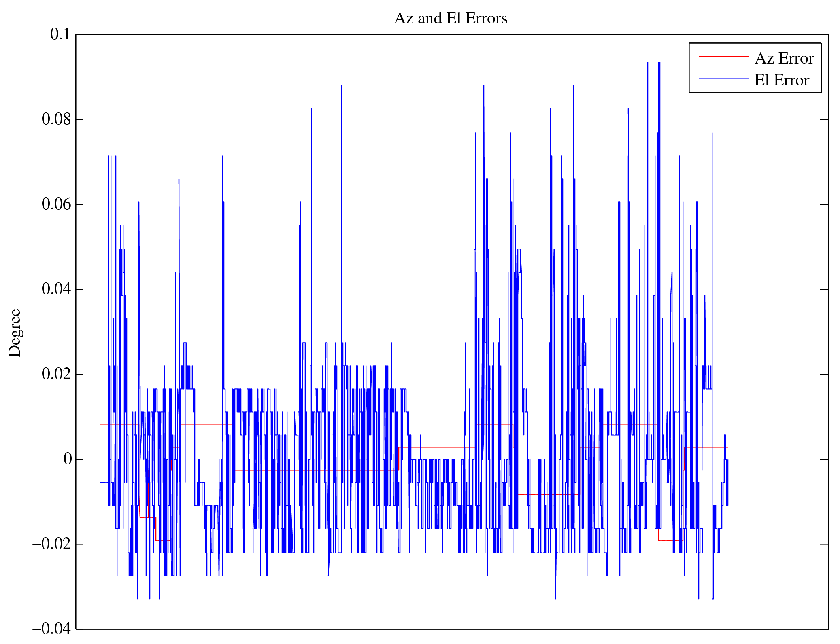The height and width of the screenshot is (644, 840).
Task: Click the 0.04 y-axis tick label
Action: [56, 289]
